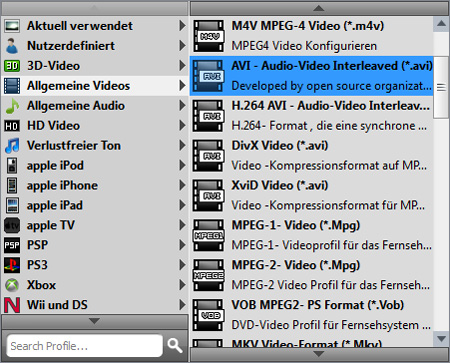Select MPEG-2- Video (*.Mpg) profile

(x=312, y=275)
